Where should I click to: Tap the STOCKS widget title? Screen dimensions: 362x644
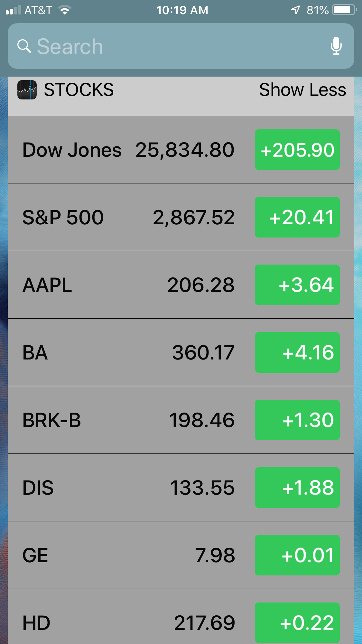[x=79, y=89]
